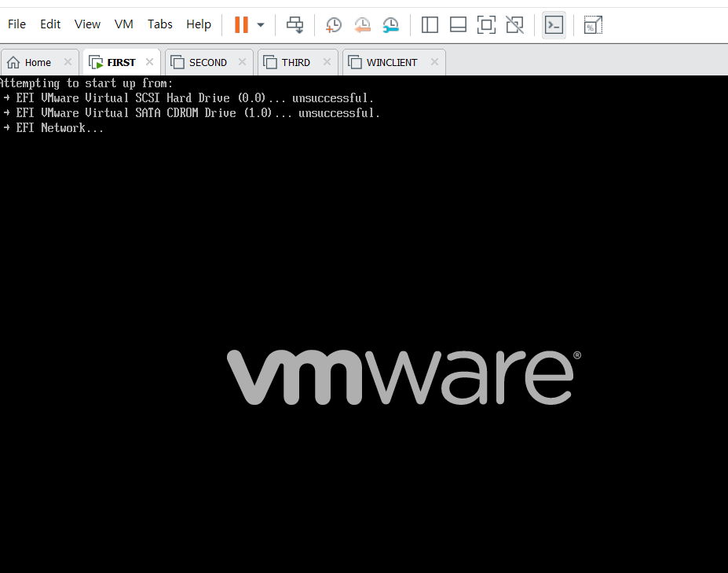728x573 pixels.
Task: Take a snapshot of this virtual machine
Action: click(333, 25)
